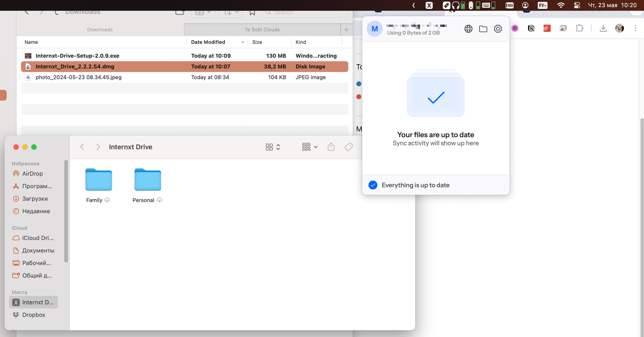Switch to the Downloads tab
The height and width of the screenshot is (337, 644).
coord(100,30)
